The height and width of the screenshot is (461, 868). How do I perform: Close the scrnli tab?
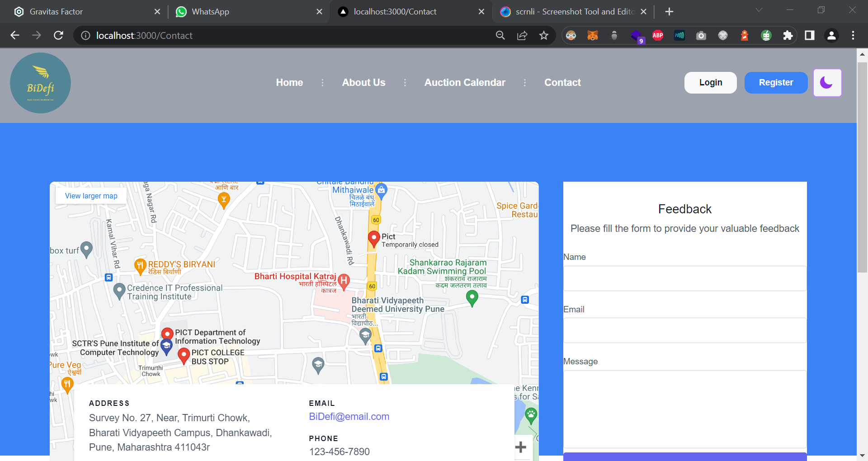point(644,12)
